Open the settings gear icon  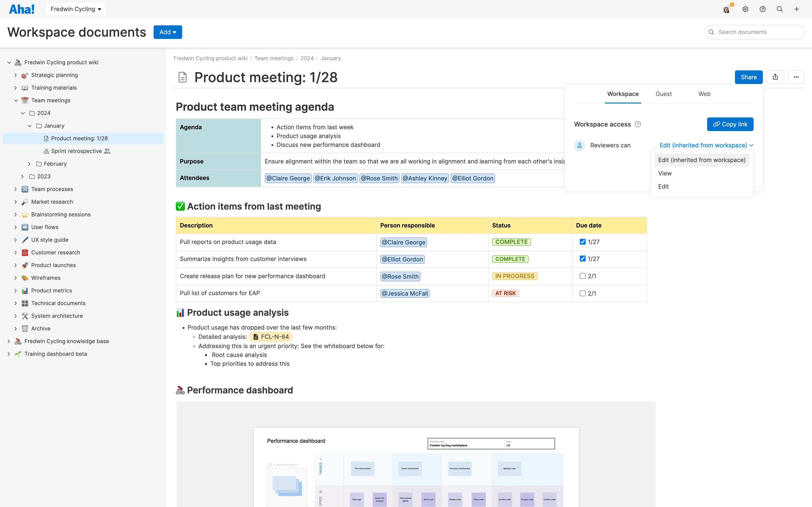[745, 9]
